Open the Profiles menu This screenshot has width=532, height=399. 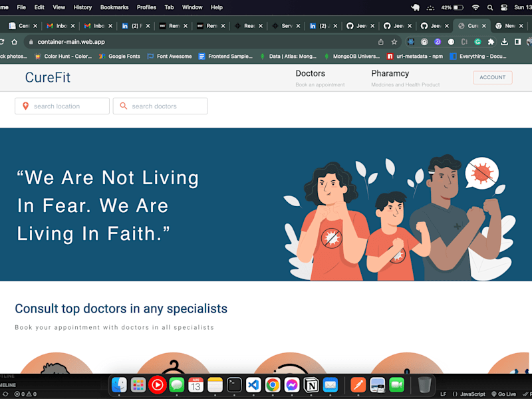(x=146, y=7)
